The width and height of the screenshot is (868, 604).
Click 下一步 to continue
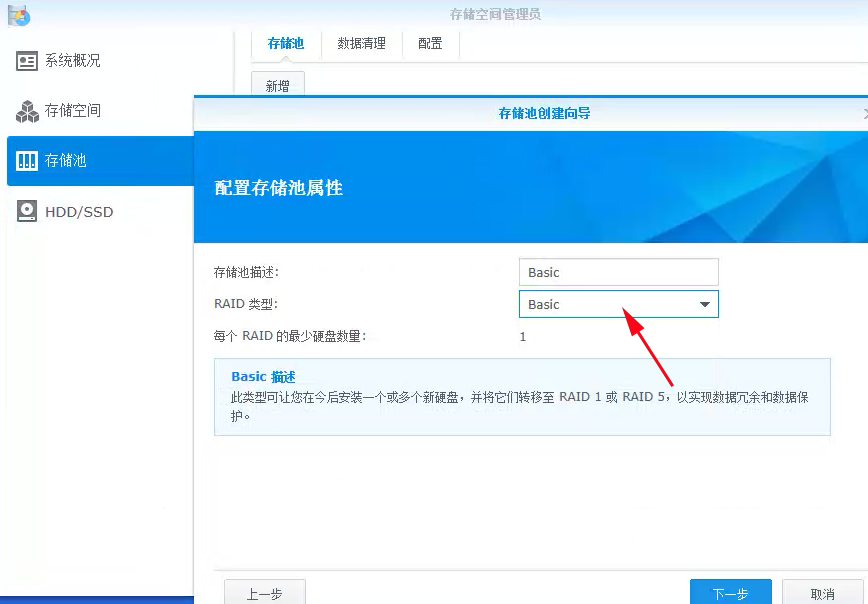[x=731, y=593]
